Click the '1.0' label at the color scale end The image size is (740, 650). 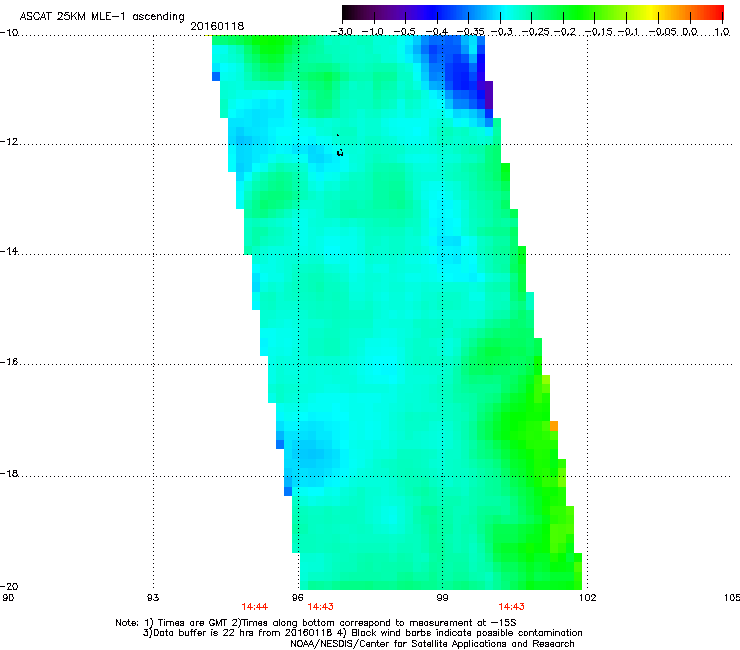pyautogui.click(x=722, y=32)
